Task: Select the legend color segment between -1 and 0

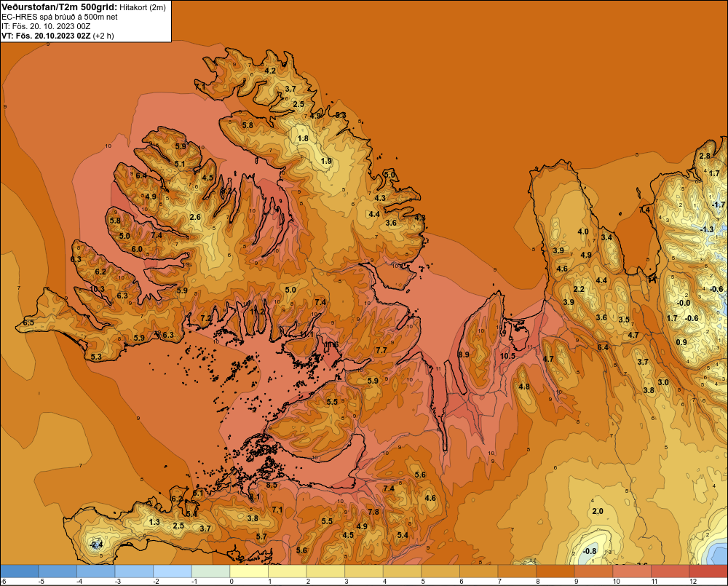Action: tap(211, 571)
